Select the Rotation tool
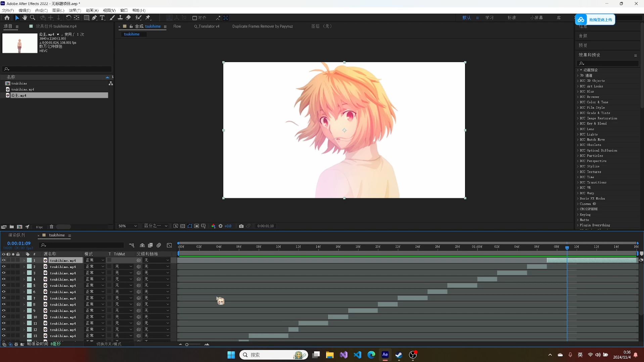The height and width of the screenshot is (362, 644). coord(68,18)
